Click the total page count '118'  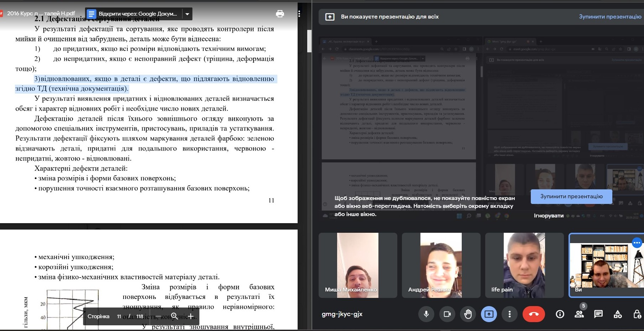[140, 316]
